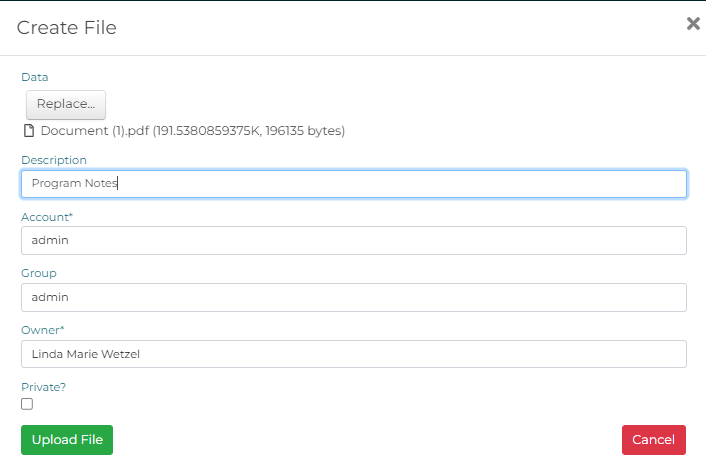
Task: Cancel the file creation
Action: [654, 440]
